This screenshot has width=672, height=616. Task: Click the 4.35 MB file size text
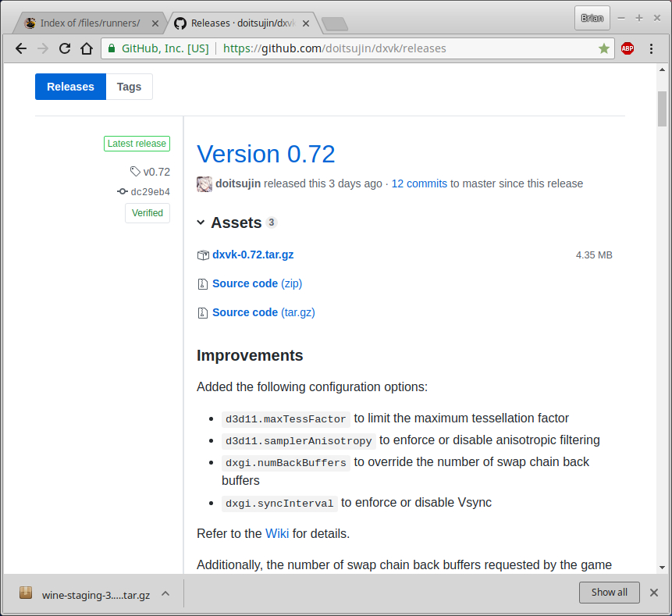coord(594,255)
